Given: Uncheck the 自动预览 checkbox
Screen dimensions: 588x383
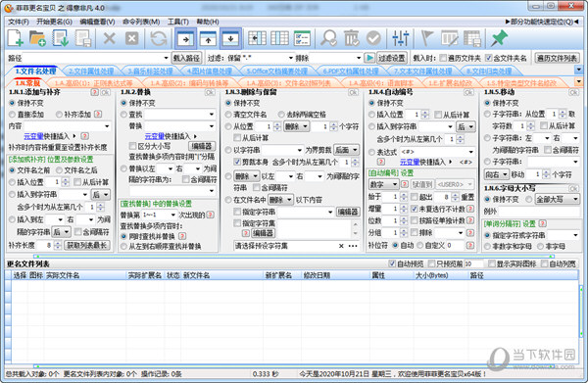Looking at the screenshot, I should [x=392, y=263].
